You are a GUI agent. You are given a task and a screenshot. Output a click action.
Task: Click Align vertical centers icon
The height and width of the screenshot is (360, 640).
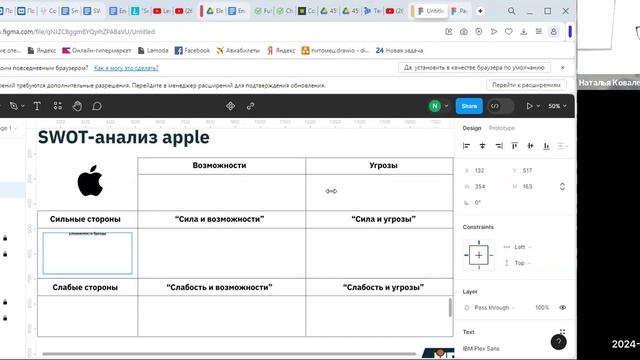coord(530,146)
